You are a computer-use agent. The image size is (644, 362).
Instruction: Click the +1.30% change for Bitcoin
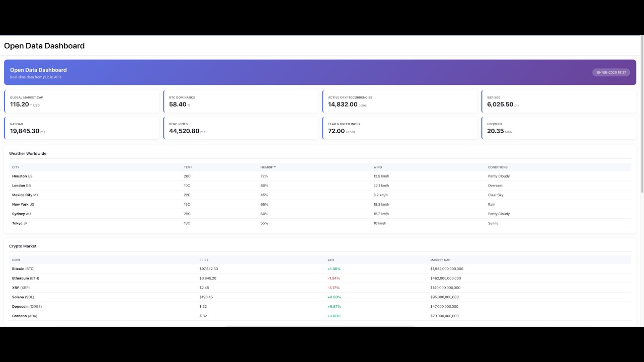334,269
